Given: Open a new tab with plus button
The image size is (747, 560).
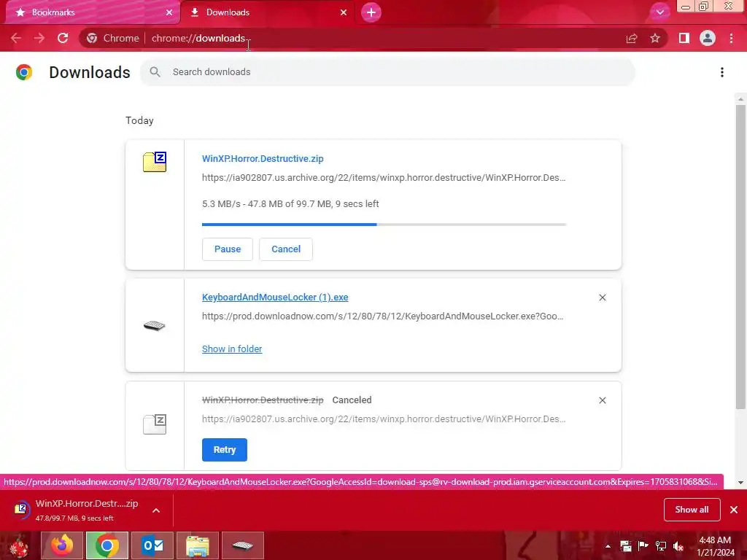Looking at the screenshot, I should tap(371, 12).
